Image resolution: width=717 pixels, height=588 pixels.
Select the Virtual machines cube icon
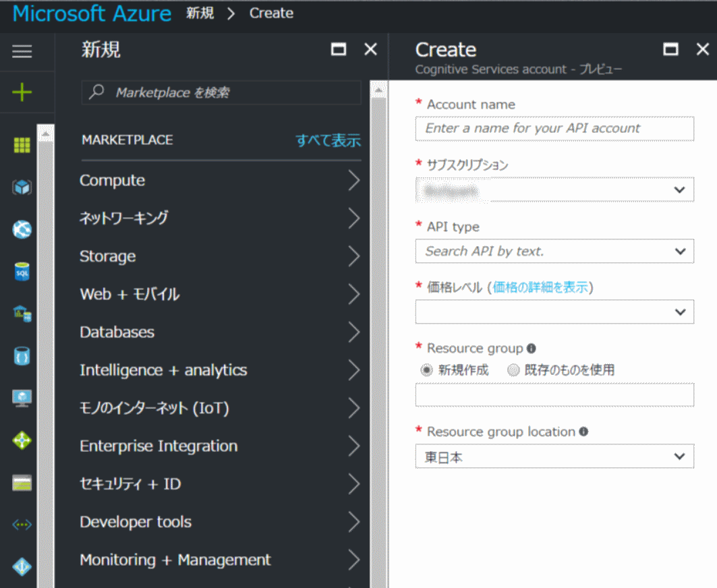22,187
